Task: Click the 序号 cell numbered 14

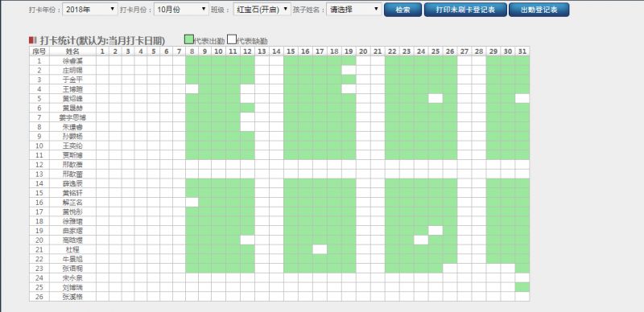Action: tap(39, 183)
